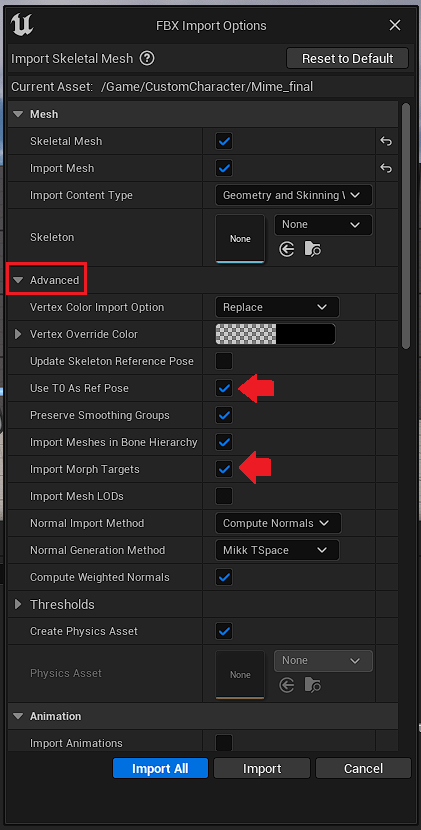Click the Import All button
Screen dimensions: 421x830
click(x=160, y=769)
